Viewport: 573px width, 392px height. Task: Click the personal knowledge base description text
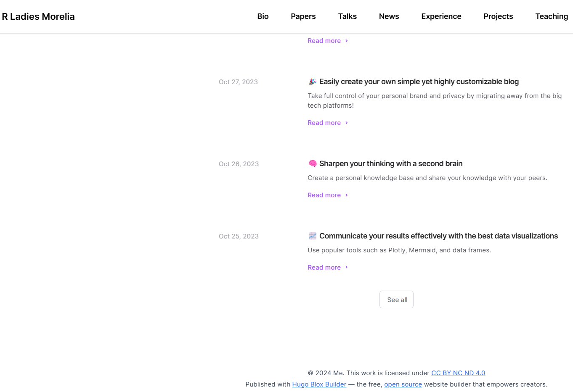pos(427,178)
